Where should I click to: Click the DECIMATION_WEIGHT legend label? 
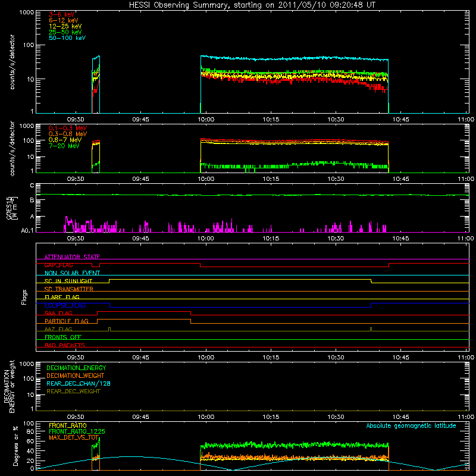pyautogui.click(x=76, y=376)
